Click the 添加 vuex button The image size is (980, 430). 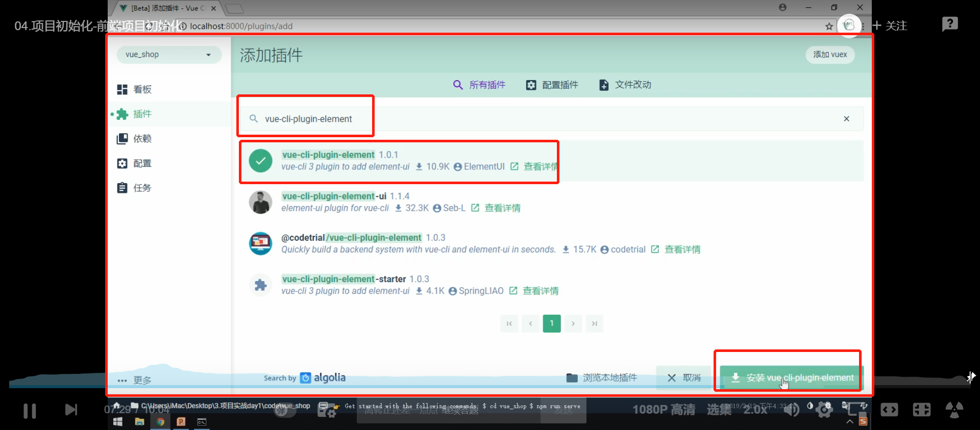pyautogui.click(x=830, y=55)
